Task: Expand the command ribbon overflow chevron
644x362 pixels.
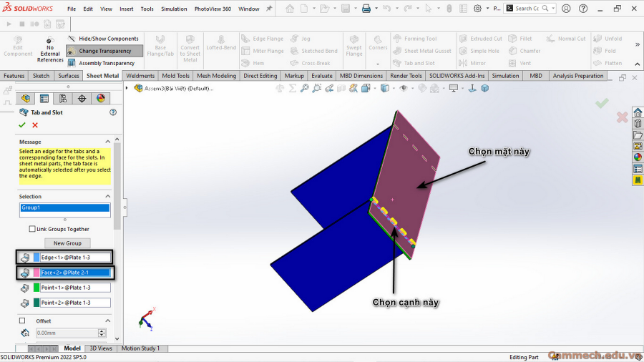Action: click(638, 44)
